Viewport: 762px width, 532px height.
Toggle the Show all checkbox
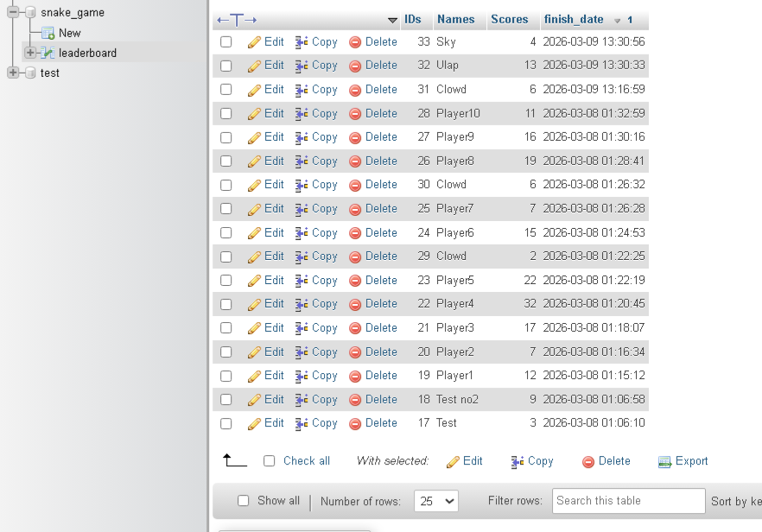pos(243,500)
